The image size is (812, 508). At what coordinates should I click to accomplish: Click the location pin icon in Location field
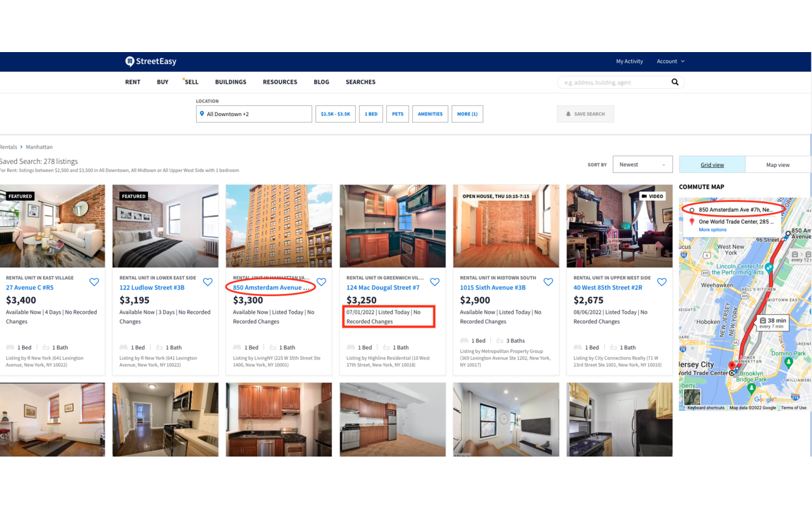click(202, 114)
